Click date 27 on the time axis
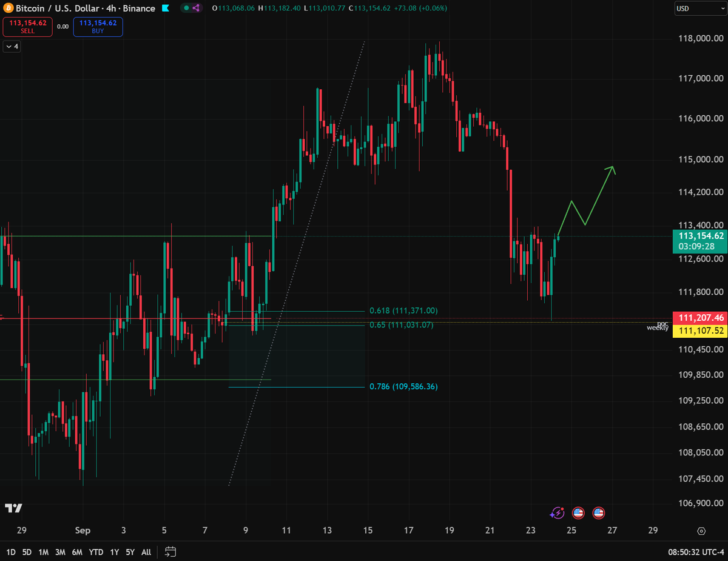This screenshot has height=561, width=728. (x=612, y=531)
